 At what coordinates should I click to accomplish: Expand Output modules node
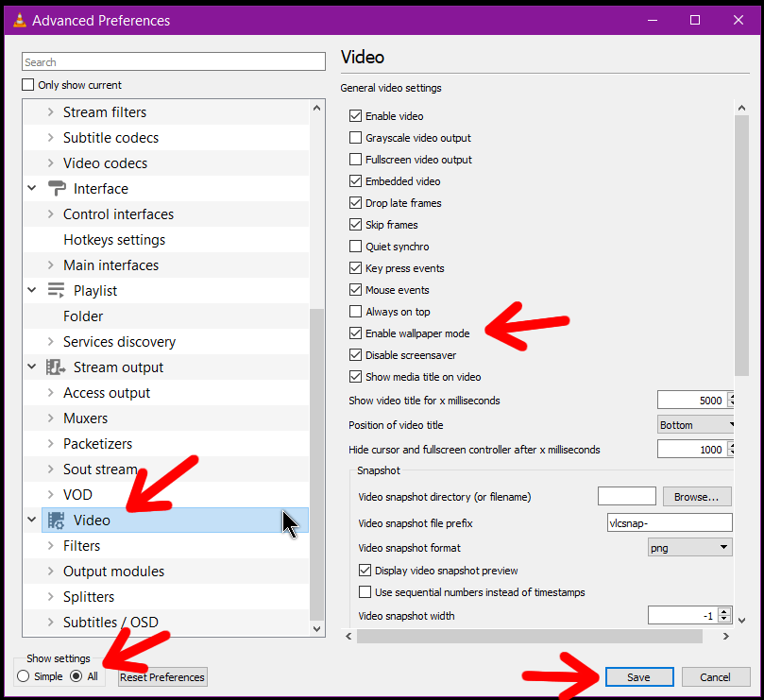click(50, 571)
